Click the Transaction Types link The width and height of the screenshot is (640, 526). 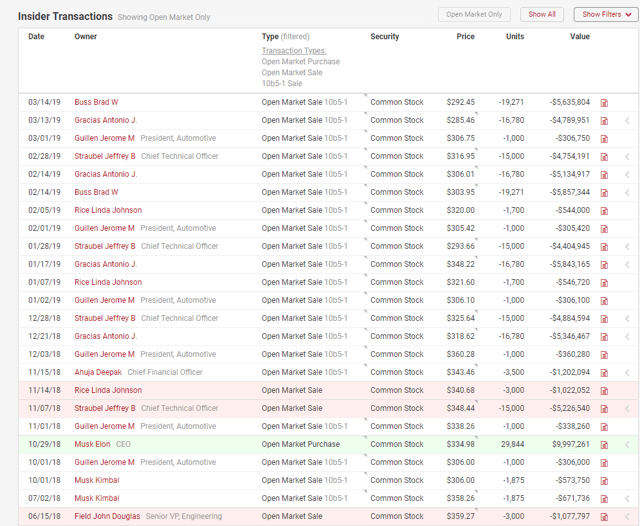coord(294,51)
